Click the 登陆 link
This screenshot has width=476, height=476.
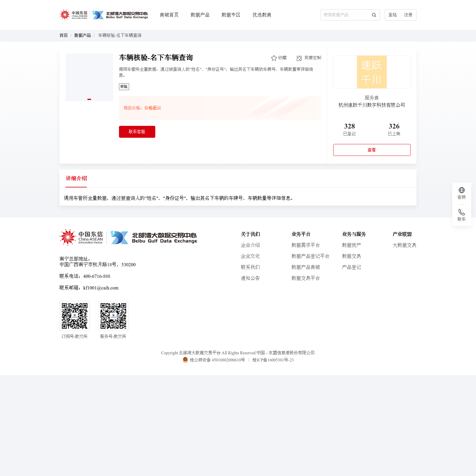pos(392,15)
